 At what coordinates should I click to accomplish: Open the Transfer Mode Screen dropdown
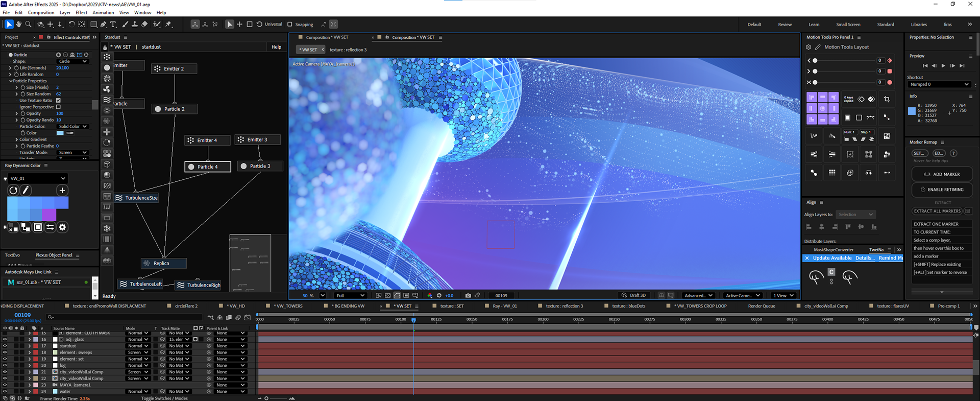click(73, 152)
